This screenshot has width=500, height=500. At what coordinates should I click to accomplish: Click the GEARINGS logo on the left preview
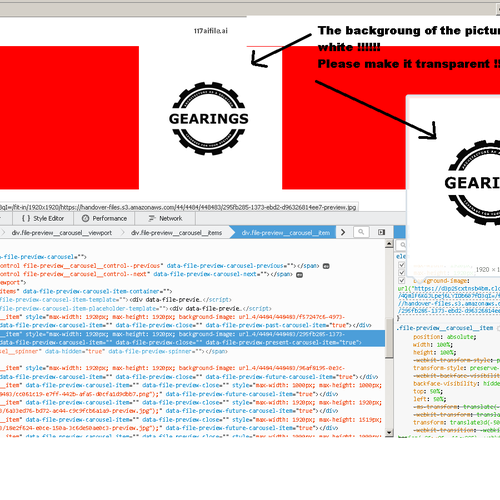(x=209, y=118)
